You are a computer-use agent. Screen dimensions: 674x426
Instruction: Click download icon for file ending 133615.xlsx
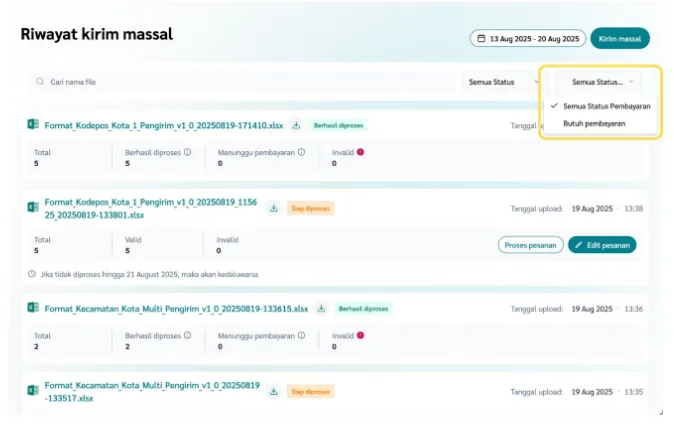(322, 309)
